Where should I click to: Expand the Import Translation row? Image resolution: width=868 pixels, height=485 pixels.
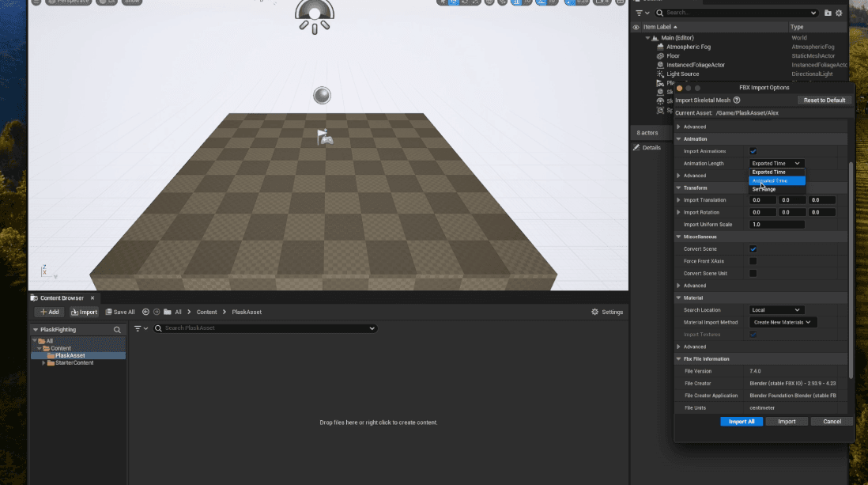[x=678, y=200]
